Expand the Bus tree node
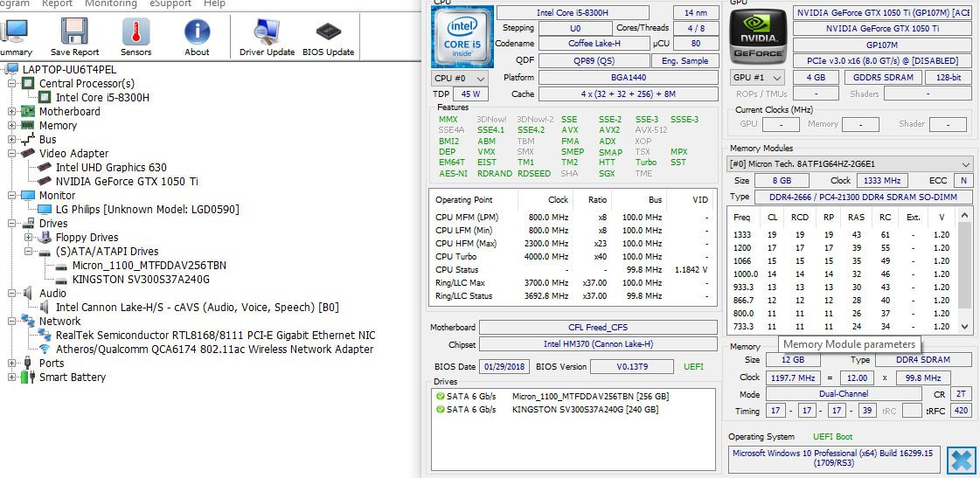980x478 pixels. pos(11,139)
